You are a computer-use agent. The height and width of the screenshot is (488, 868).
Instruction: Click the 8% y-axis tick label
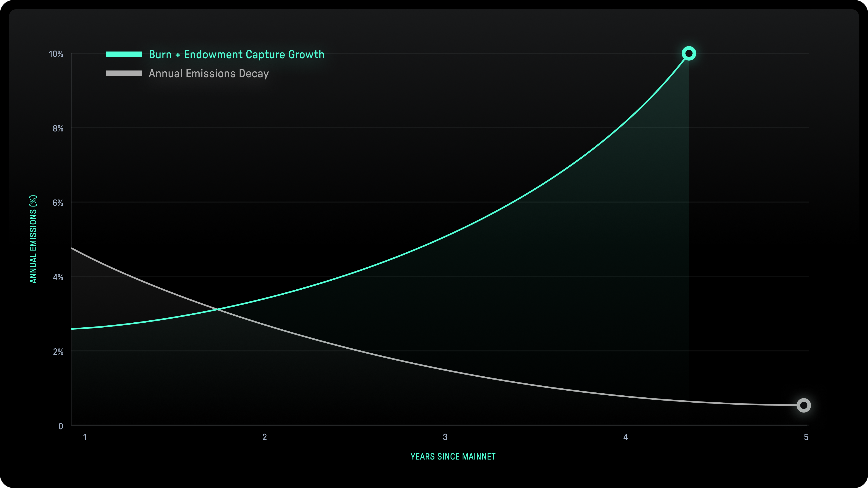tap(58, 128)
